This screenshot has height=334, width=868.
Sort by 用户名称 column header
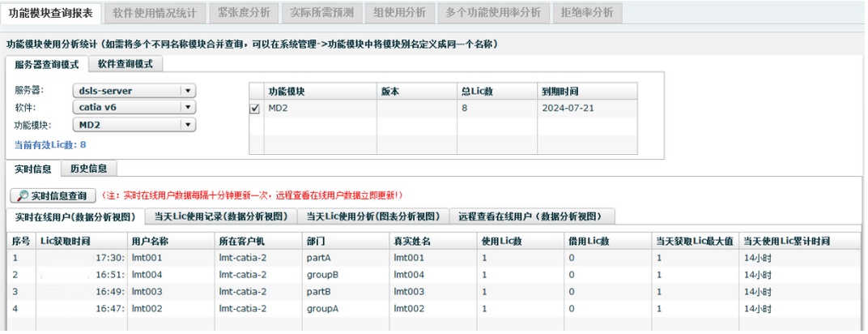tap(149, 242)
